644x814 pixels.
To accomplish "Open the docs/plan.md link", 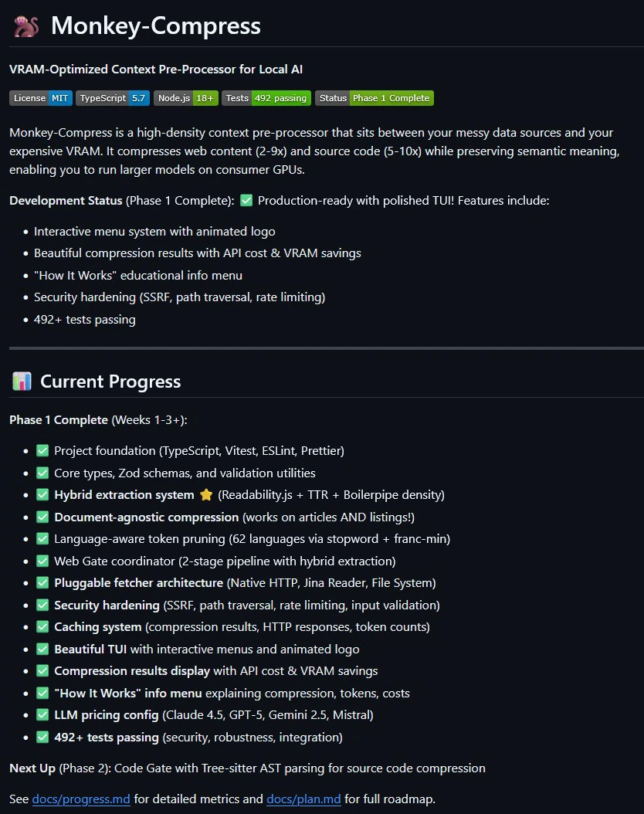I will pos(303,799).
